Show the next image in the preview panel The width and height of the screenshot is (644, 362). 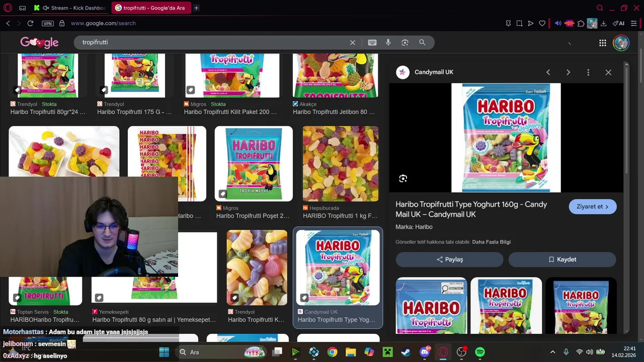569,72
